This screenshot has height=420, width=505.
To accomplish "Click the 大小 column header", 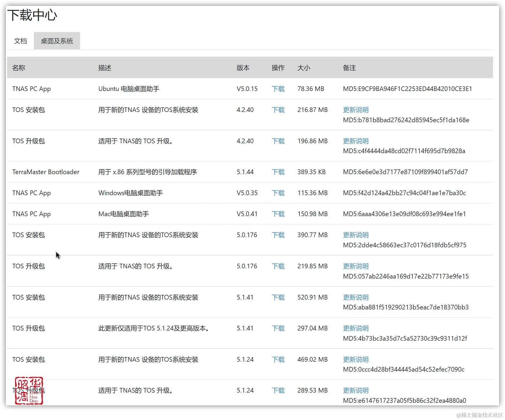I will coord(304,68).
